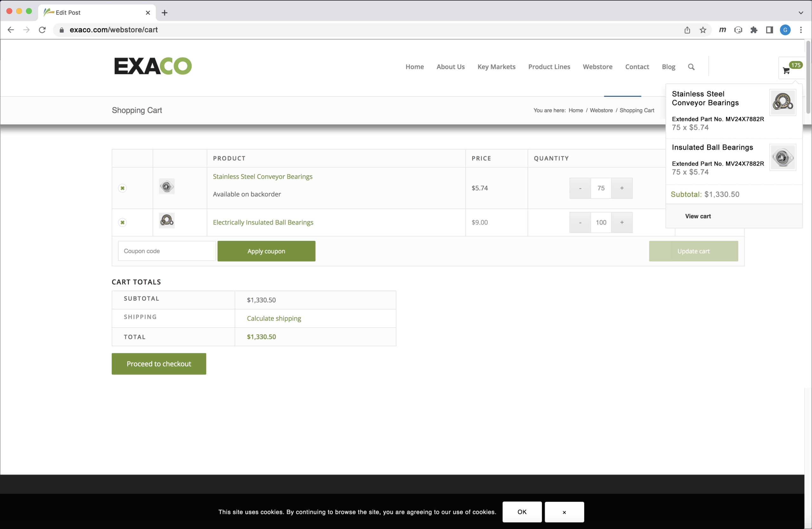Click the Coupon code input field
The height and width of the screenshot is (529, 812).
tap(167, 251)
